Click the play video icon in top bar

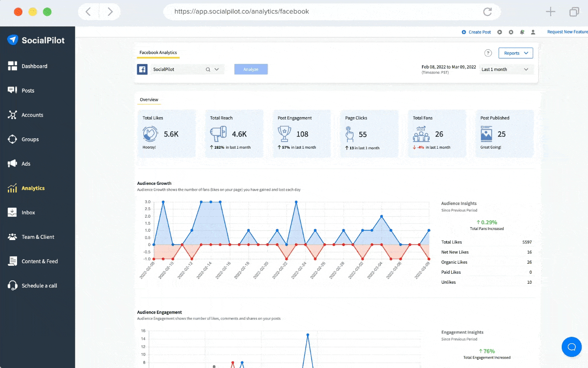[499, 32]
